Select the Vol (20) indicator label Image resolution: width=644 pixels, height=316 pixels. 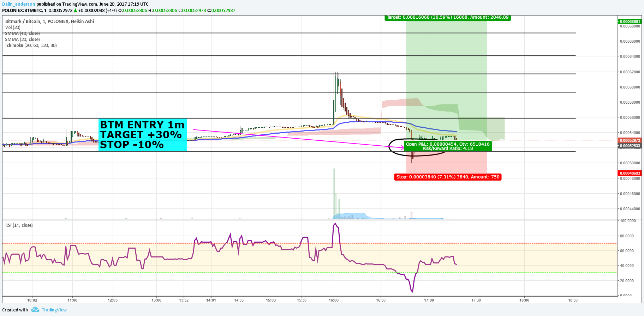(13, 27)
